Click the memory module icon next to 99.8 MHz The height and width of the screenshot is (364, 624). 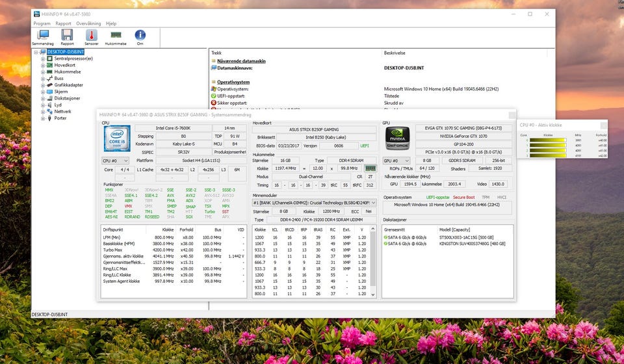coord(370,168)
